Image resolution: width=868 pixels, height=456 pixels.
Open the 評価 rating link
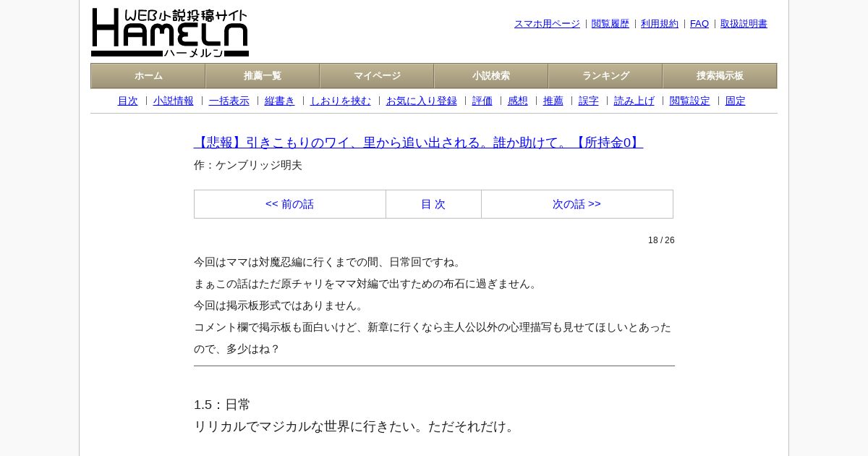tap(482, 101)
